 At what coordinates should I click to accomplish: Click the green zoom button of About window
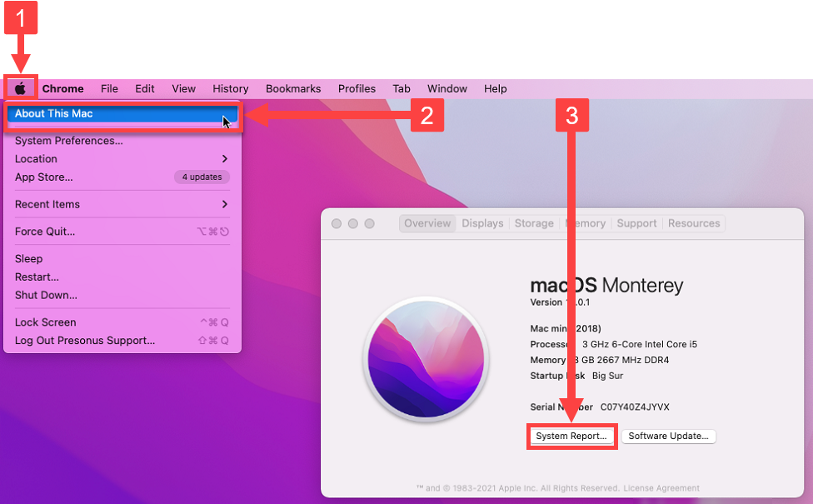370,223
